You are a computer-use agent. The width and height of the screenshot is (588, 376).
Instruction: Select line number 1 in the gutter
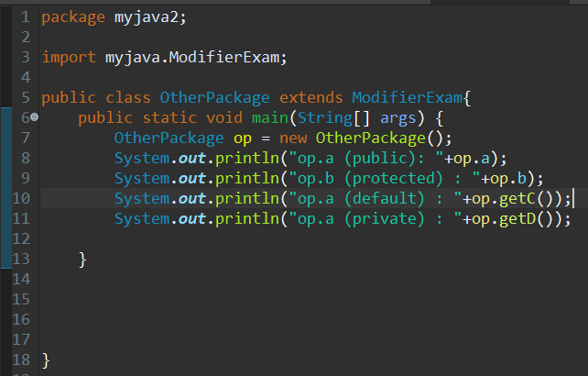point(25,17)
